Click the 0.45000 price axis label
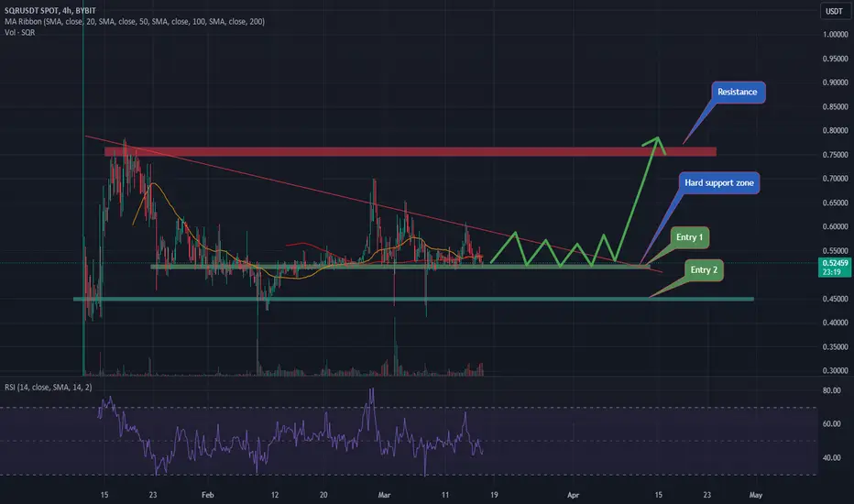 (x=835, y=299)
